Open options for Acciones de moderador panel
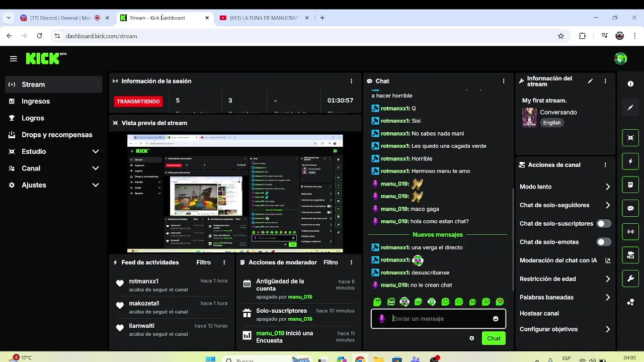 (351, 262)
